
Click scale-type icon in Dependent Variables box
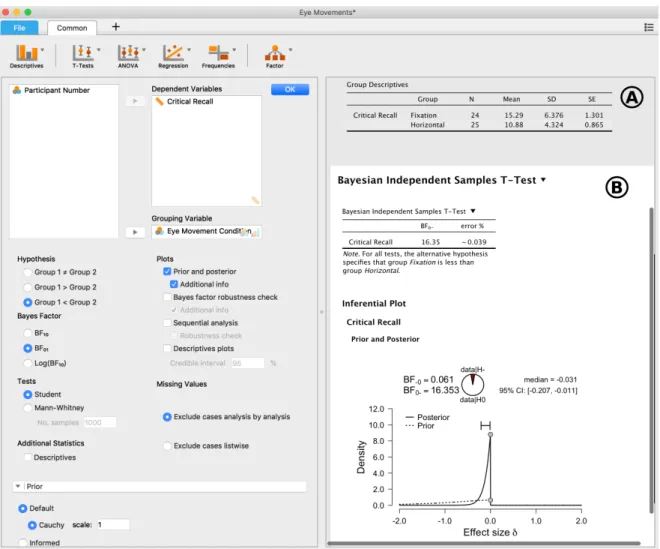click(x=255, y=200)
